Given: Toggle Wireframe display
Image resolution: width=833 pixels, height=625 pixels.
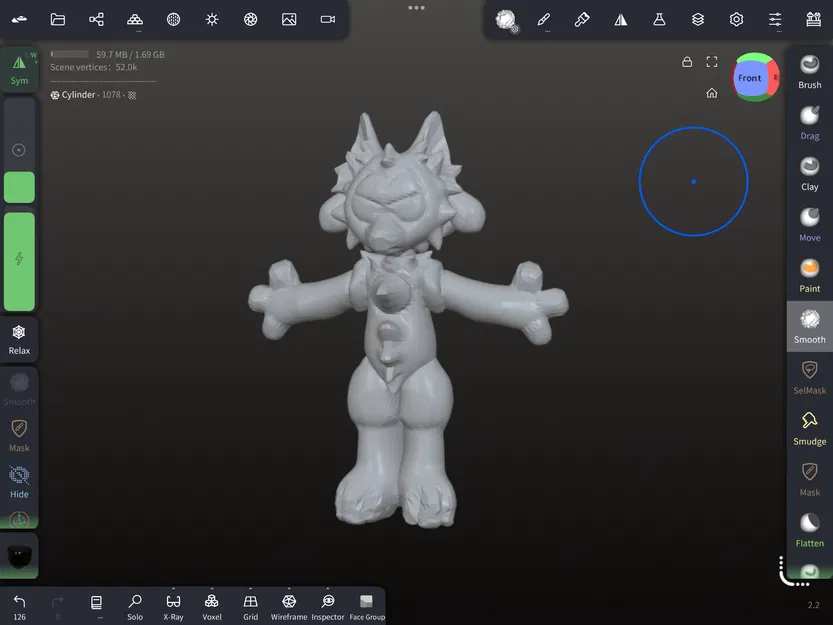Looking at the screenshot, I should 288,605.
